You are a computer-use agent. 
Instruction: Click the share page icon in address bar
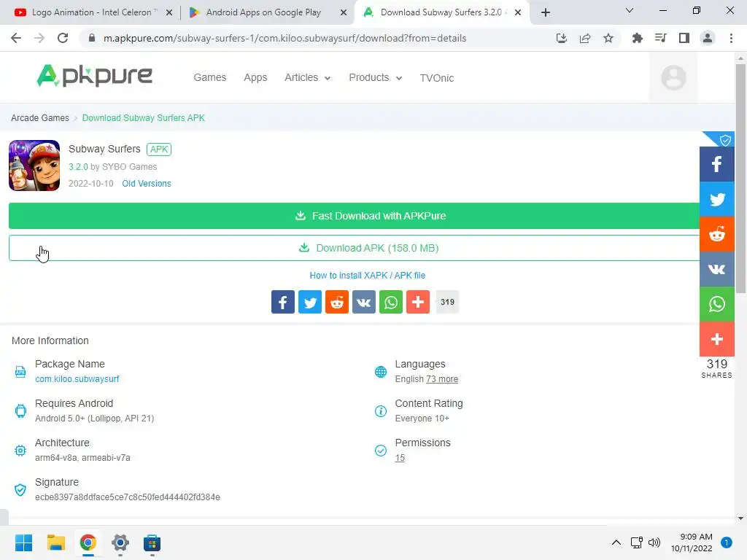pyautogui.click(x=585, y=38)
